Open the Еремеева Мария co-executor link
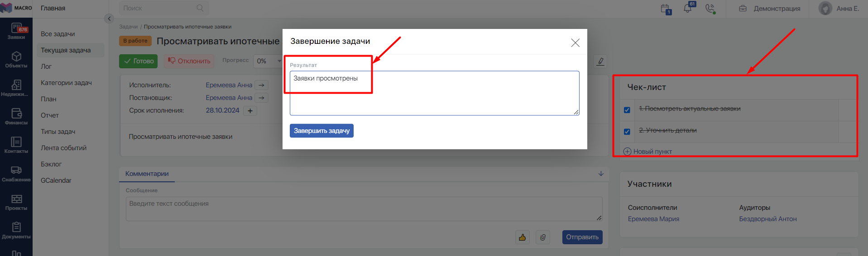Screen dimensions: 868x256 coord(653,219)
